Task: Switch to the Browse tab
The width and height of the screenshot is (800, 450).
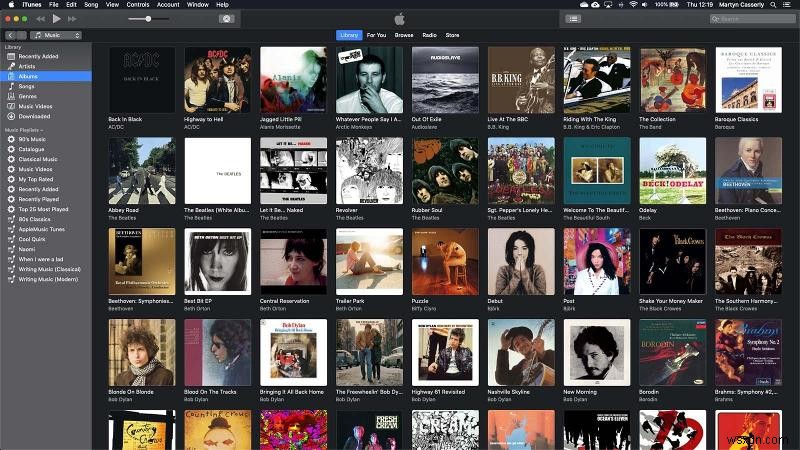Action: point(404,35)
